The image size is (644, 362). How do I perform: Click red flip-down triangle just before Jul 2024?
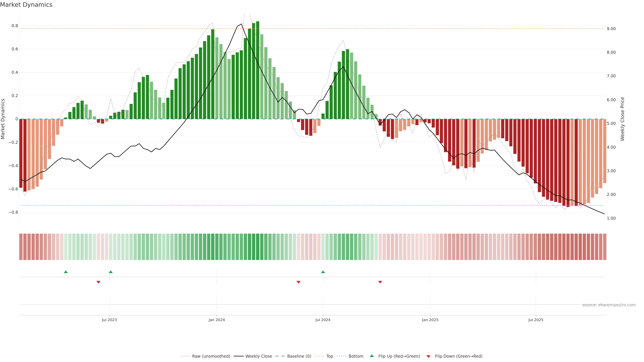[299, 282]
